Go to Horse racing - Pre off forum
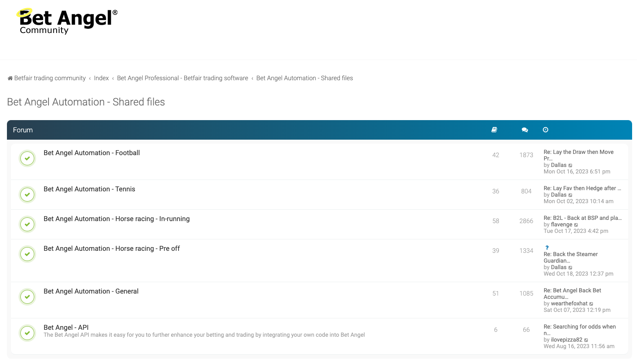Viewport: 637px width, 364px height. [112, 248]
